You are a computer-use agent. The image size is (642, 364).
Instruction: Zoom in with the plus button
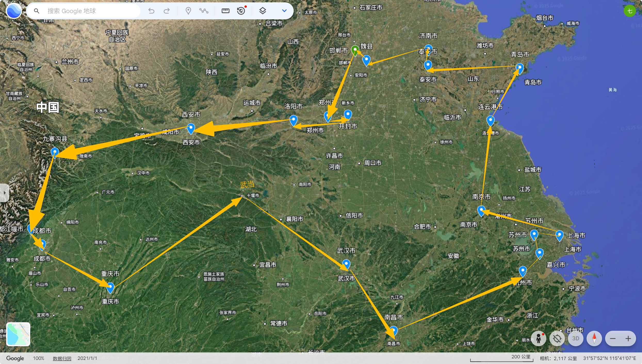tap(628, 338)
